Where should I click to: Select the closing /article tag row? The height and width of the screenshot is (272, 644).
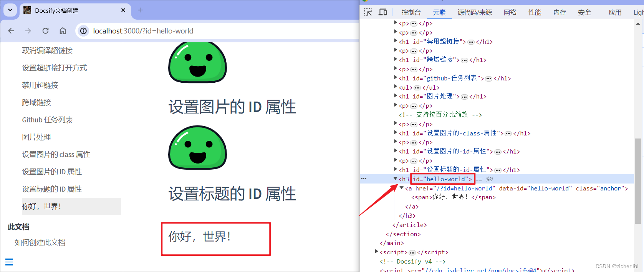click(x=409, y=225)
